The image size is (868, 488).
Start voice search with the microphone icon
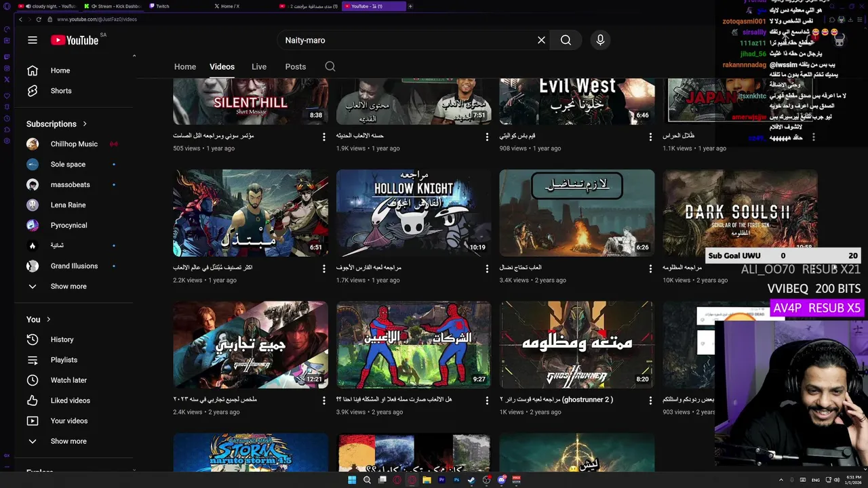point(600,40)
